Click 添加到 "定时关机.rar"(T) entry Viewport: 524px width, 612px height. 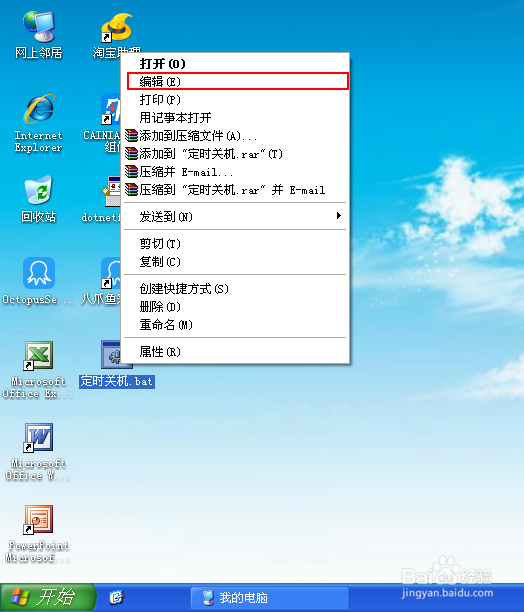click(x=235, y=154)
